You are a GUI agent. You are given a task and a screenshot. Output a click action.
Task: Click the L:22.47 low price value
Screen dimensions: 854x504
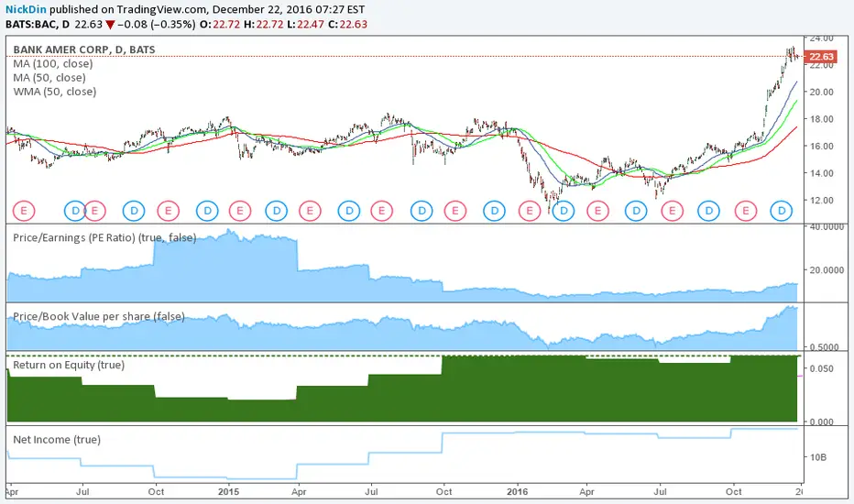click(x=306, y=24)
